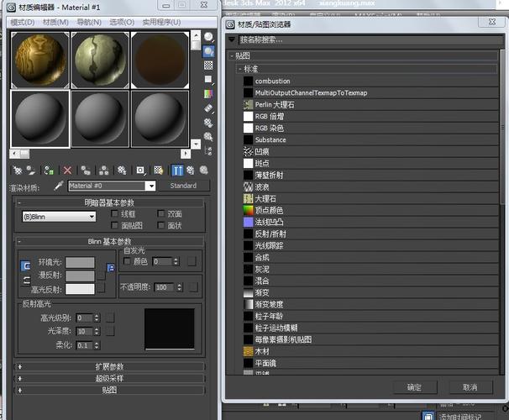This screenshot has height=420, width=509.
Task: Click the red X reset material icon
Action: [67, 170]
